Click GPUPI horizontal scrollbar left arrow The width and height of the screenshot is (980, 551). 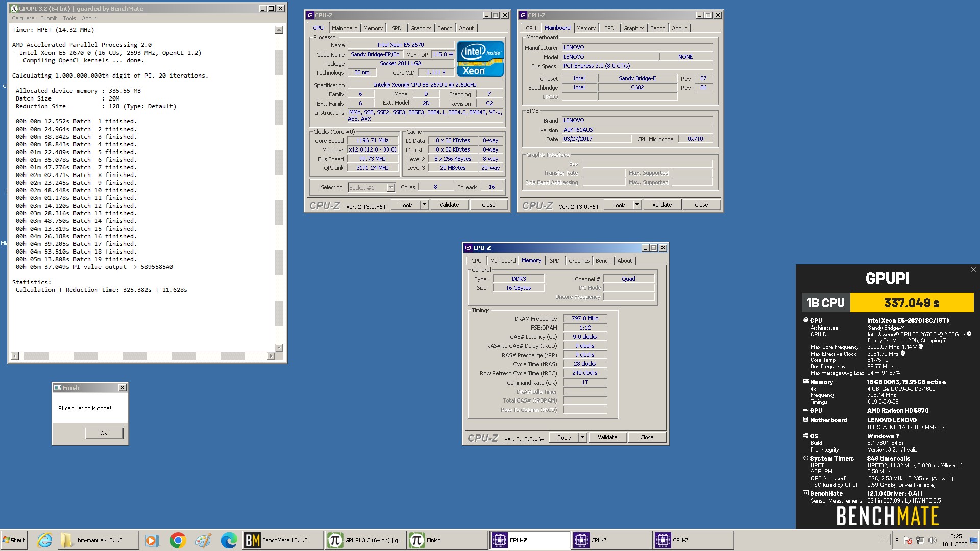click(x=14, y=356)
